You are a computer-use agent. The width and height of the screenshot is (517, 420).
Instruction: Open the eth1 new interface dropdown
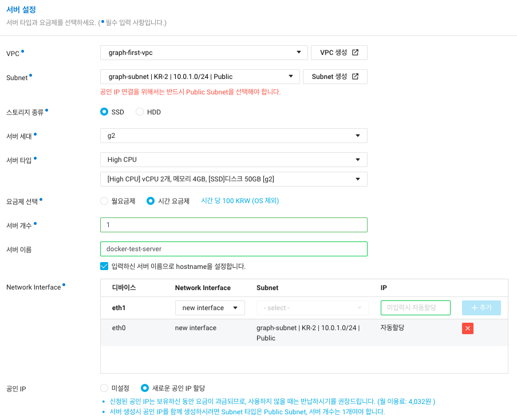tap(210, 308)
